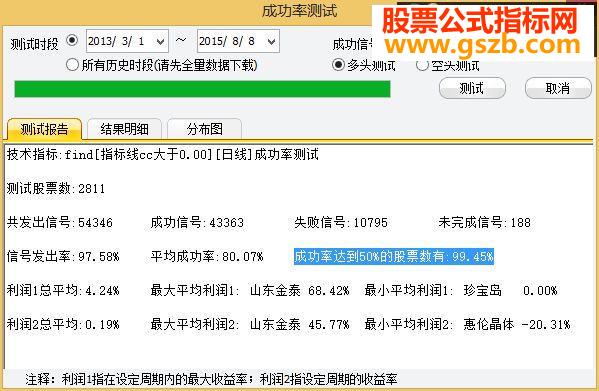Click 最大平均利润2: 山东金泰 45.77%

pos(250,325)
